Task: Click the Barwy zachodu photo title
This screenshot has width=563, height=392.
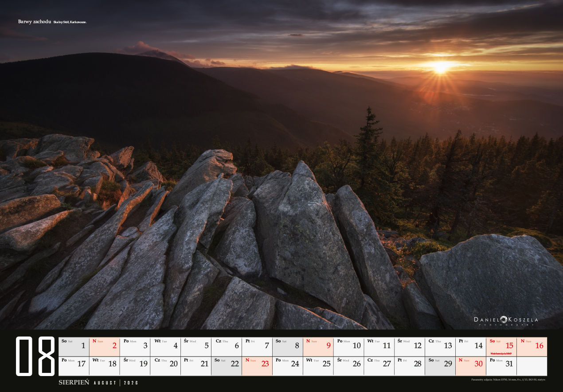Action: coord(34,21)
